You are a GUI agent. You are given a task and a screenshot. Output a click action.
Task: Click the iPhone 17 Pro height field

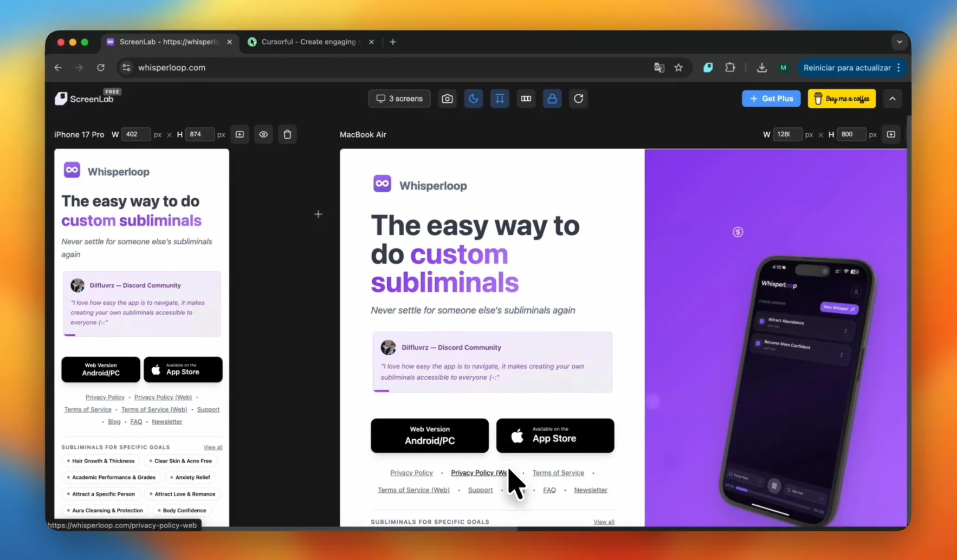point(199,134)
